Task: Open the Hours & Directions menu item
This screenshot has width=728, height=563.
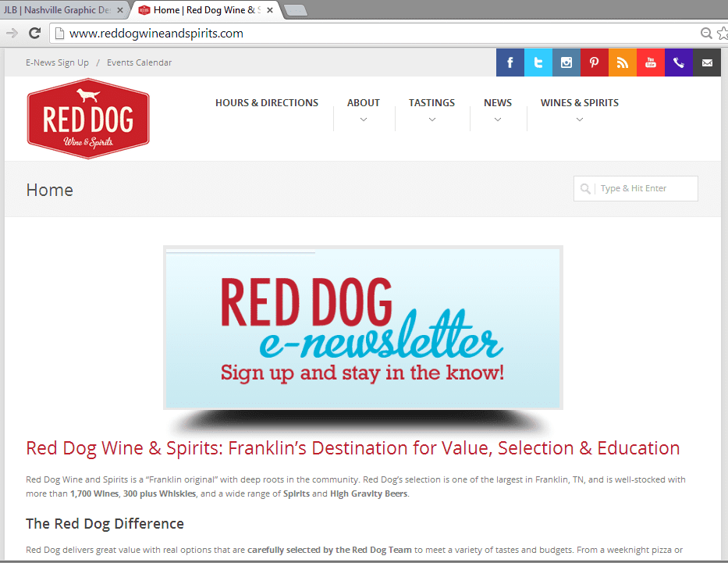Action: 267,102
